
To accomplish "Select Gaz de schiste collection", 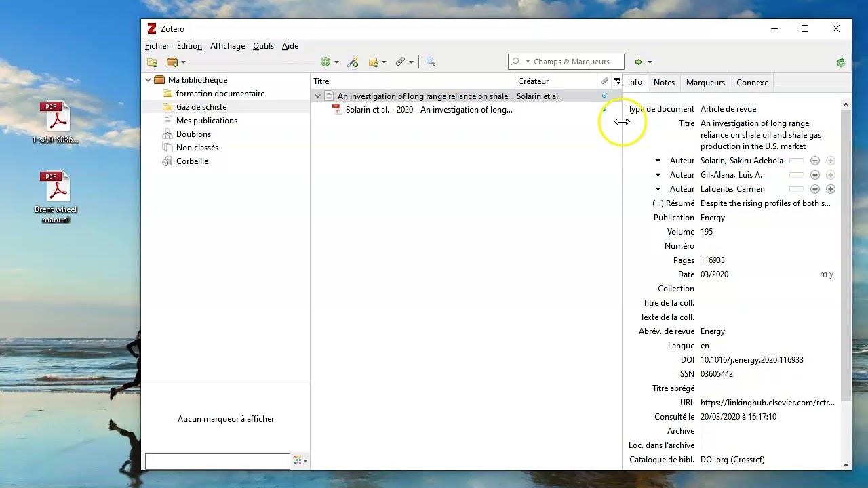I will click(201, 107).
